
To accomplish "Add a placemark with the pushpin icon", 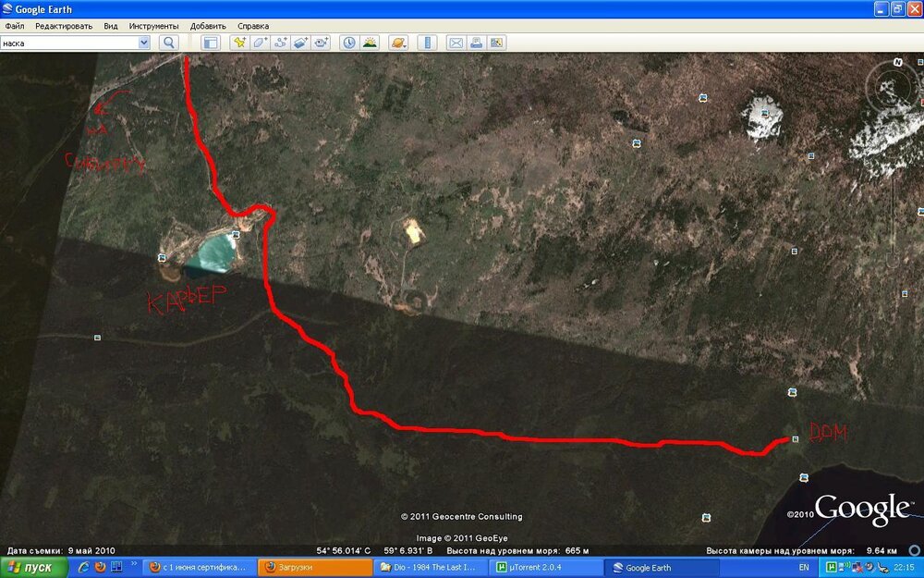I will pyautogui.click(x=239, y=43).
